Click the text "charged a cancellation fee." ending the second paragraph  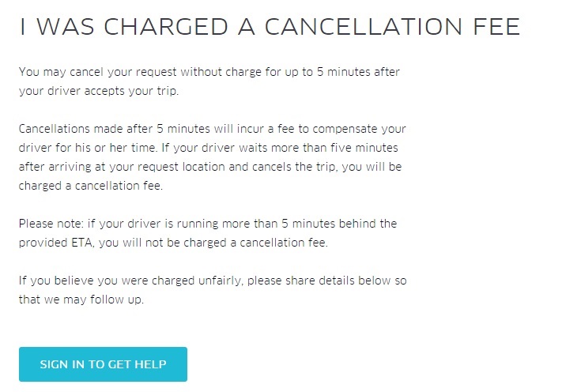pos(91,186)
